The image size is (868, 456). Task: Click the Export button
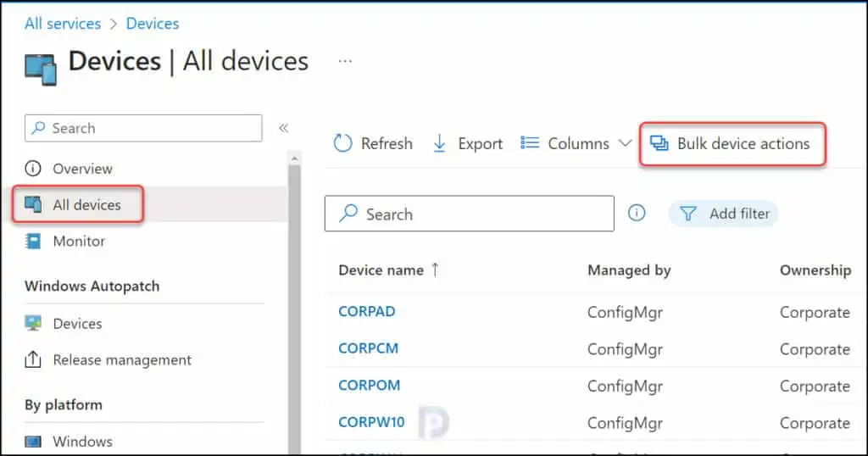coord(467,143)
